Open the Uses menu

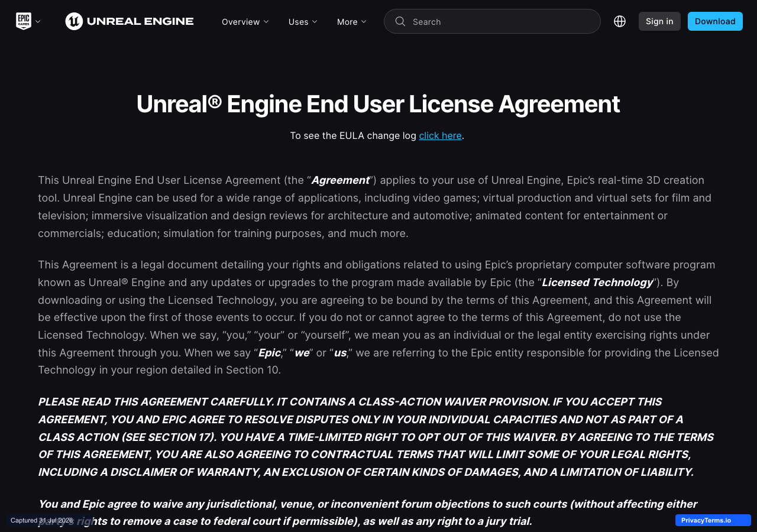[x=303, y=21]
